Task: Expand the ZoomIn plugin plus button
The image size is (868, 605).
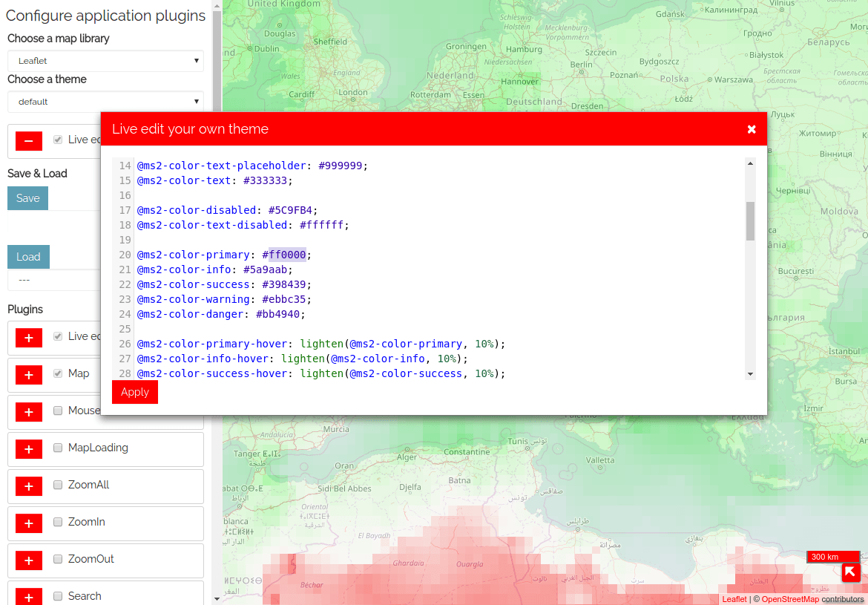Action: coord(29,523)
